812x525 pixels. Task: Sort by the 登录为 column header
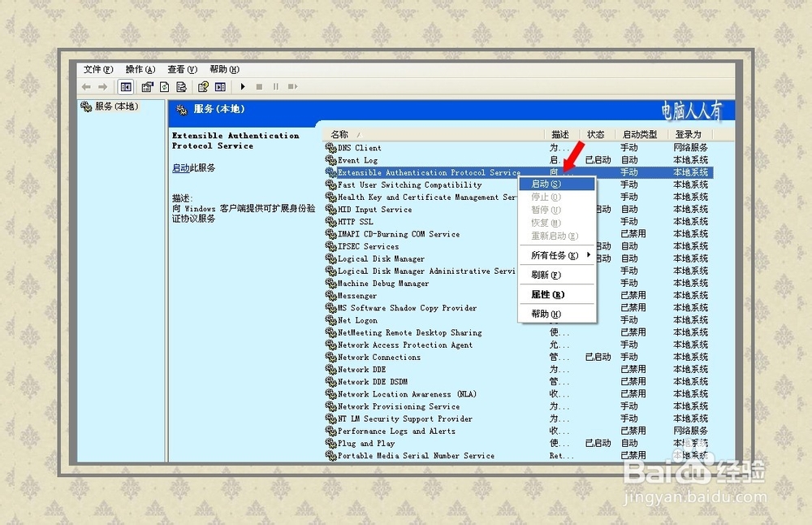tap(691, 135)
